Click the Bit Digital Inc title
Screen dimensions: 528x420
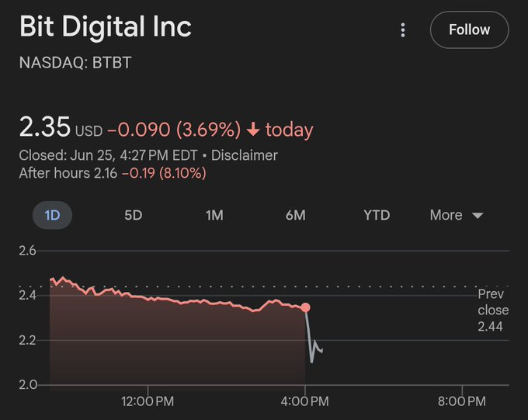point(105,28)
